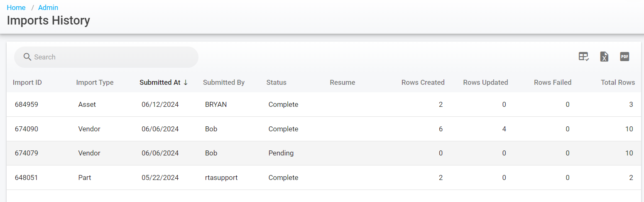Export the table to Excel
The image size is (644, 202).
coord(604,57)
